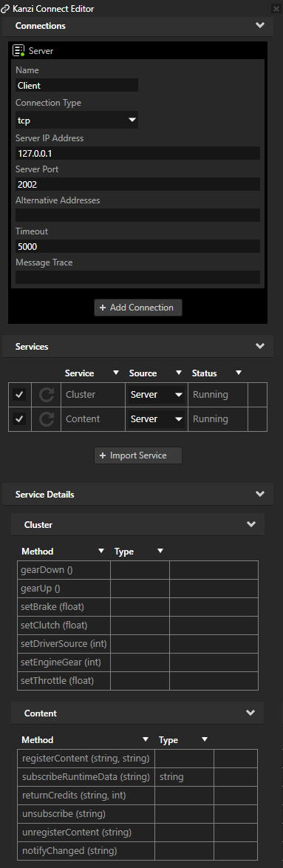Click the Server connection icon

coord(18,51)
